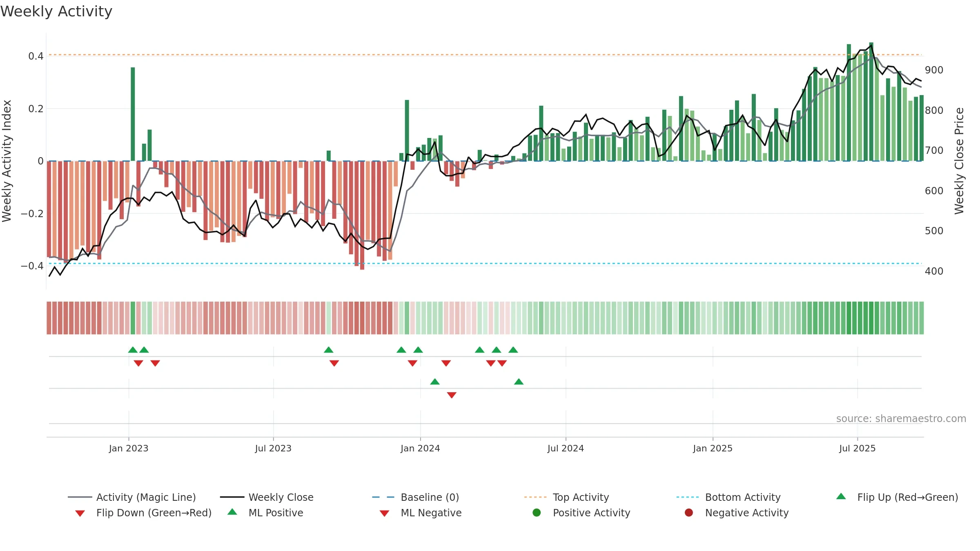Toggle Flip Down (Green→Red) legend entry
980x551 pixels.
pos(143,513)
